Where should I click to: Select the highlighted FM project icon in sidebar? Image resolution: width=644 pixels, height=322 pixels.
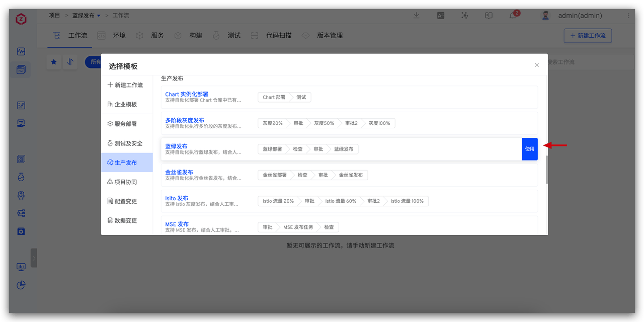[21, 69]
